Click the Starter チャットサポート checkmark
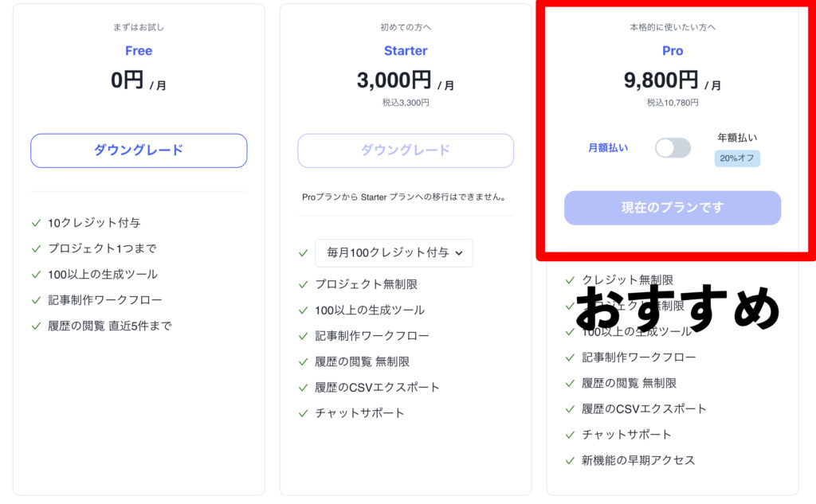Image resolution: width=816 pixels, height=504 pixels. click(x=303, y=413)
